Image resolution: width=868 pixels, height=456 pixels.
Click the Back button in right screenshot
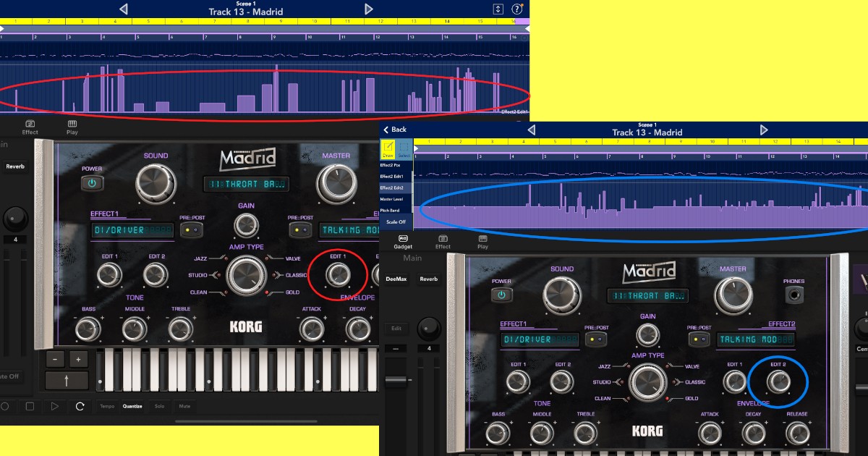pyautogui.click(x=395, y=130)
